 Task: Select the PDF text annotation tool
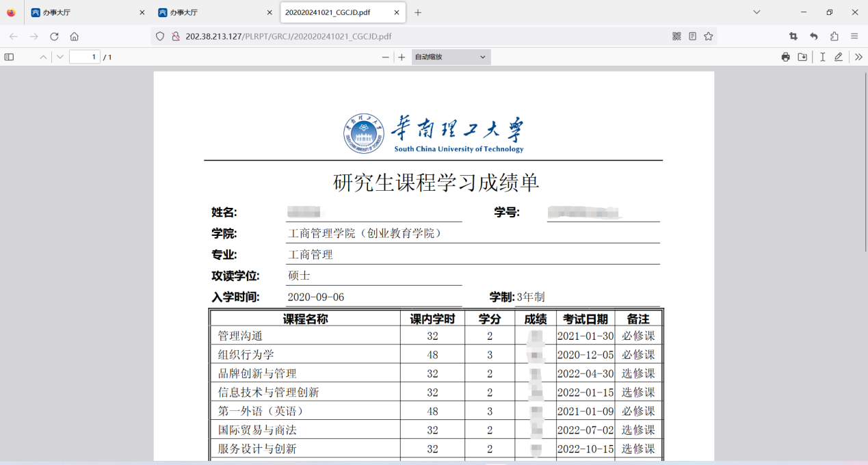(822, 57)
